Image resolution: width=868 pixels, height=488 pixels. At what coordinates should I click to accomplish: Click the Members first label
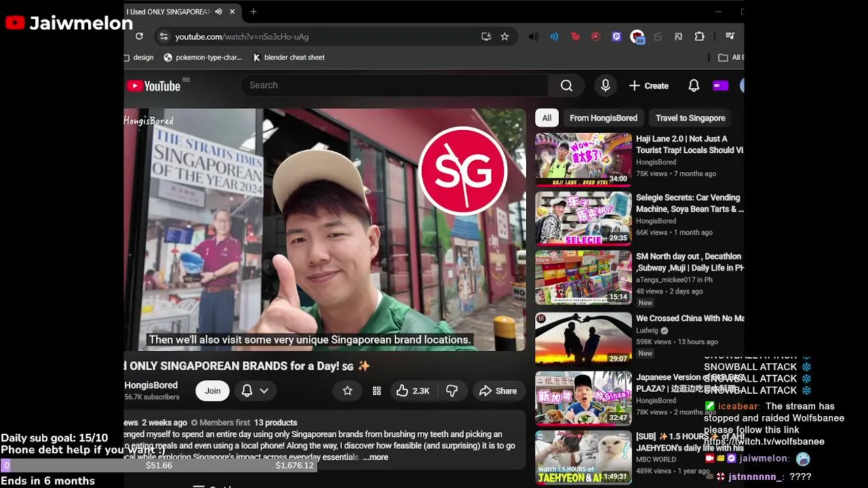(x=220, y=423)
